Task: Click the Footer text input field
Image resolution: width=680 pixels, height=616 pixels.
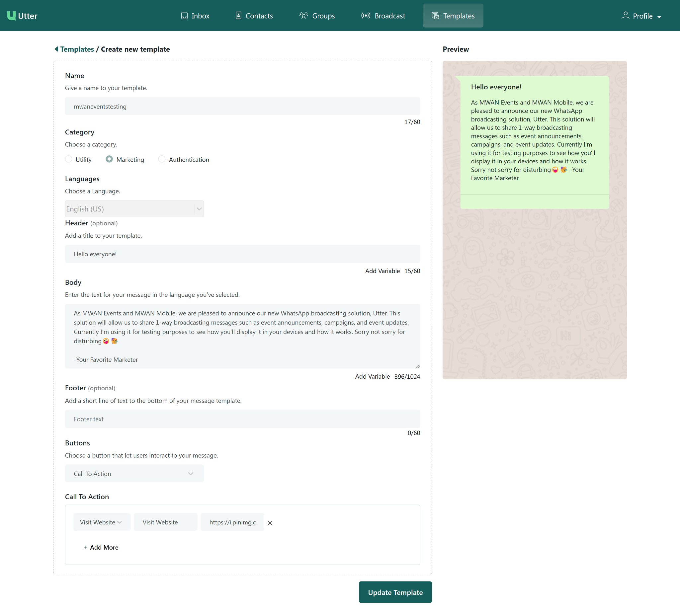Action: pos(242,419)
